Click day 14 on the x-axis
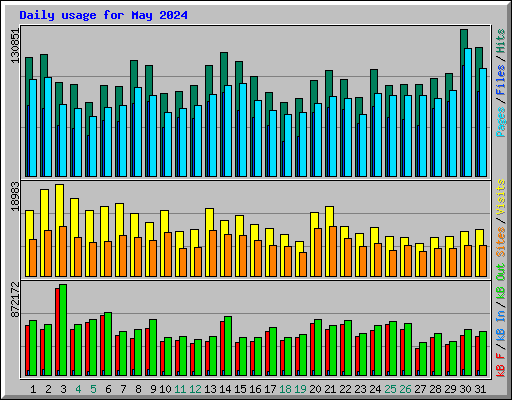Viewport: 512px width, 400px height. pyautogui.click(x=225, y=389)
